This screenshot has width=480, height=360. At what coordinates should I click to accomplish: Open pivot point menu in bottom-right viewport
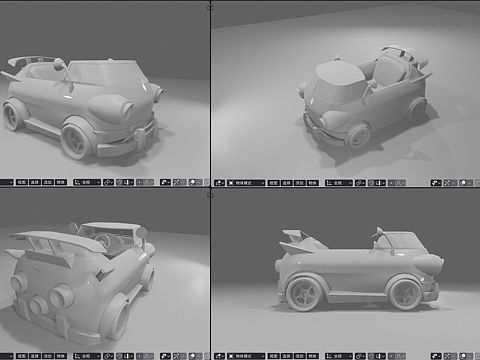(360, 356)
